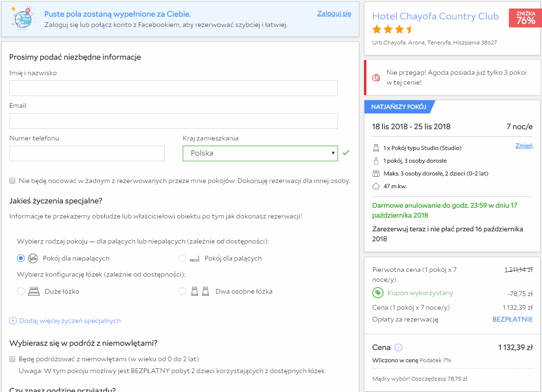Click the crossed-out price 1 211,14 zł
Viewport: 542px width, 392px height.
pyautogui.click(x=518, y=270)
